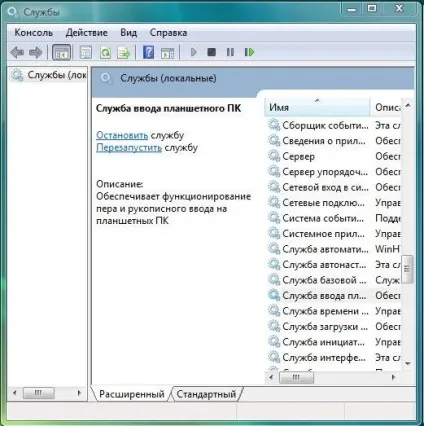Switch to the Расширенный tab

click(132, 394)
